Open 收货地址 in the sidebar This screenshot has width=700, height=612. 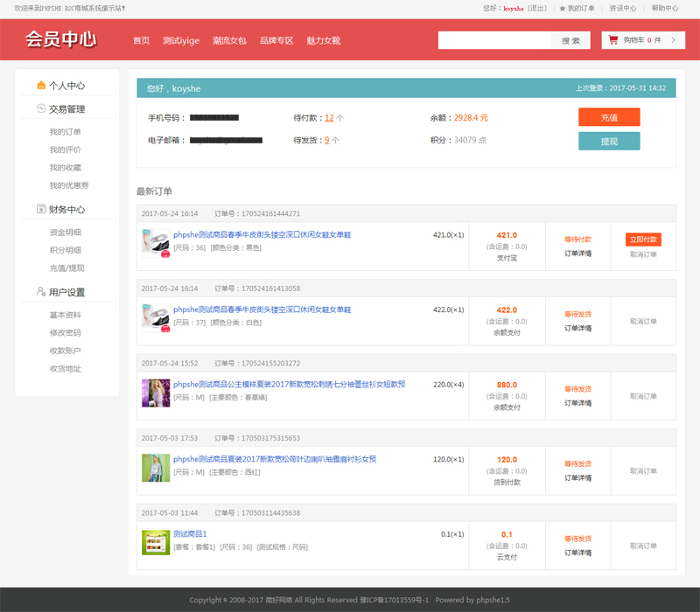pos(66,369)
